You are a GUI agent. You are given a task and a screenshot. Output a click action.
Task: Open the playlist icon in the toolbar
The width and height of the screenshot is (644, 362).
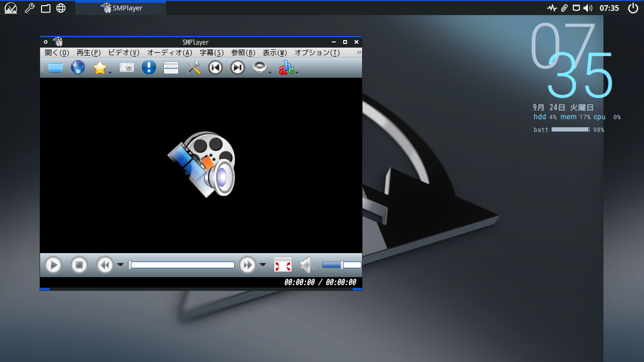click(171, 68)
